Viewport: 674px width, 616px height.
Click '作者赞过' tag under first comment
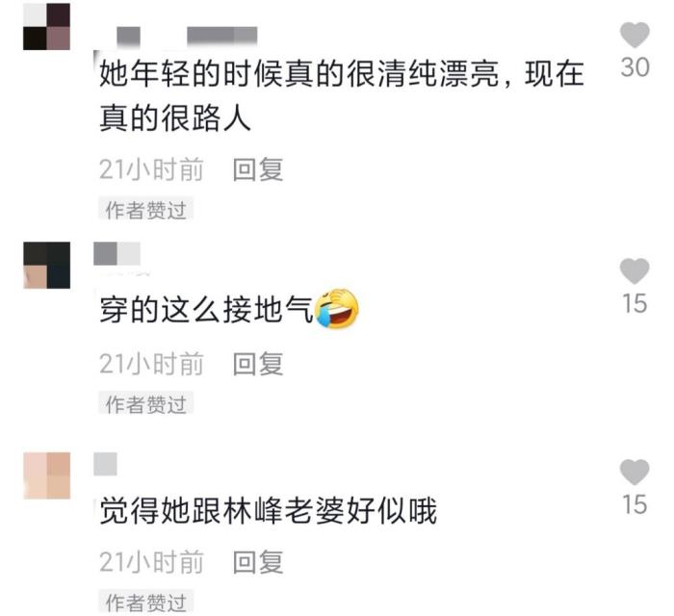[145, 210]
